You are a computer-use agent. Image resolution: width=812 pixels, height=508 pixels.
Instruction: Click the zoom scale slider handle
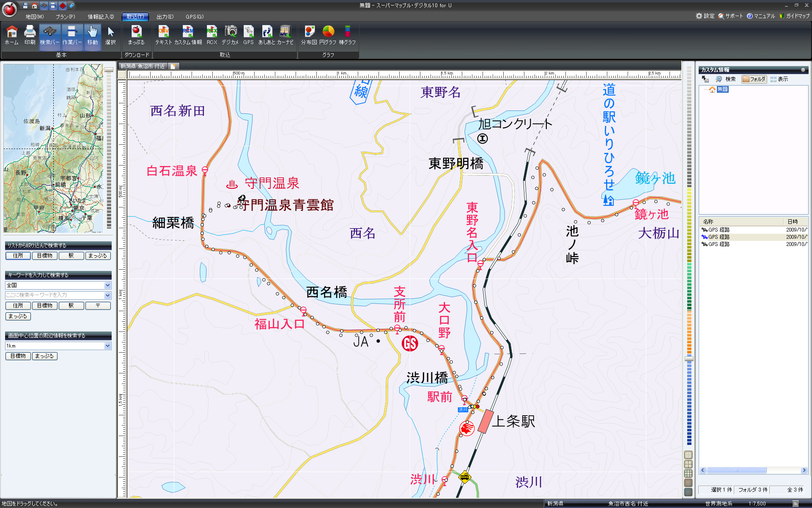tap(689, 359)
